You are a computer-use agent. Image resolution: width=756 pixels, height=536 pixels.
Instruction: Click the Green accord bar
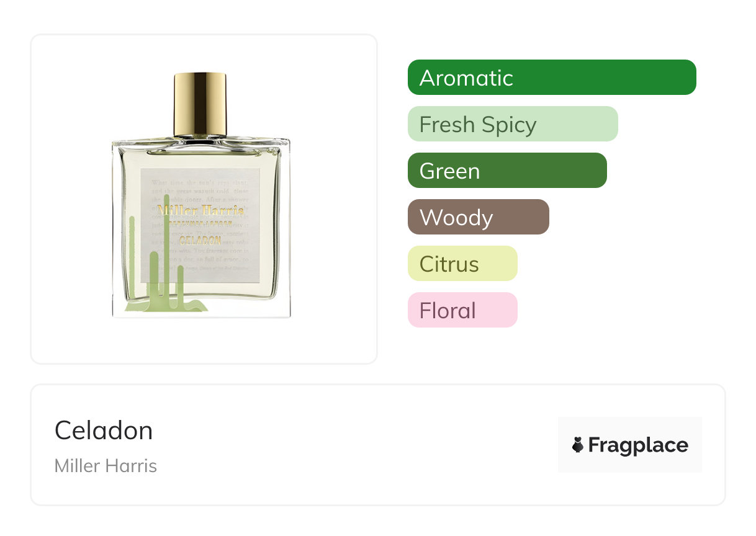pyautogui.click(x=507, y=171)
